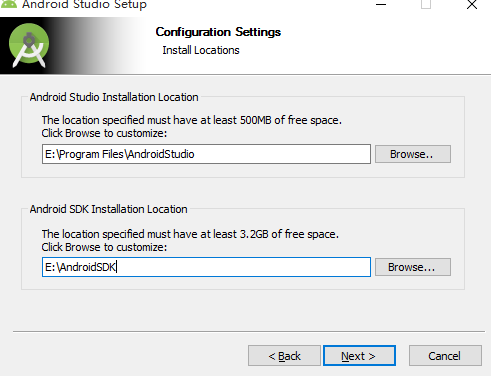Browse for Android SDK installation location

coord(413,267)
